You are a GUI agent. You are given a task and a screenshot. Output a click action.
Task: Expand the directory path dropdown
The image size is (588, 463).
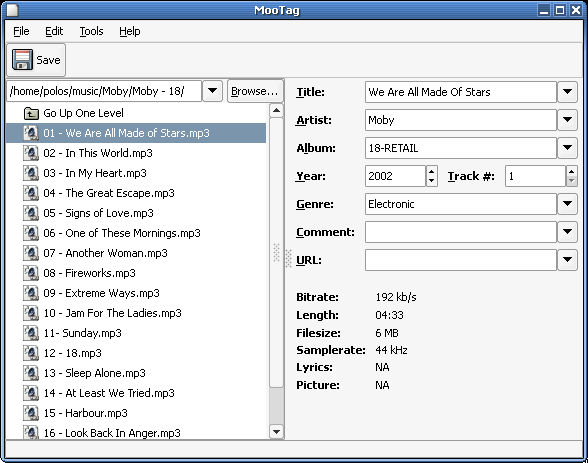[x=212, y=91]
